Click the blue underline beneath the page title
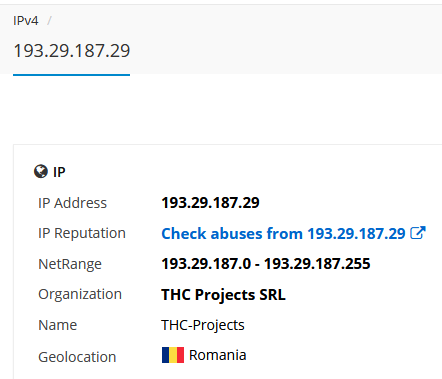442x379 pixels. [71, 75]
